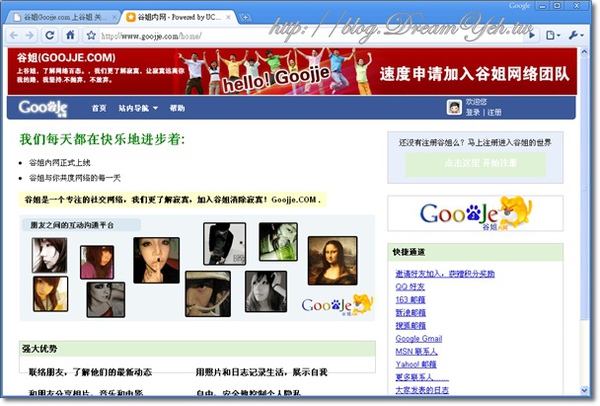The height and width of the screenshot is (406, 600).
Task: Click the vertical scrollbar thumb
Action: click(x=584, y=188)
